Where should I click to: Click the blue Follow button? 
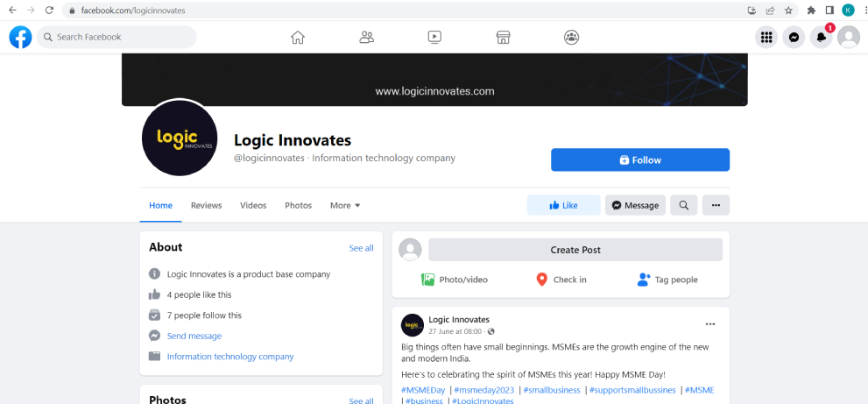coord(640,160)
